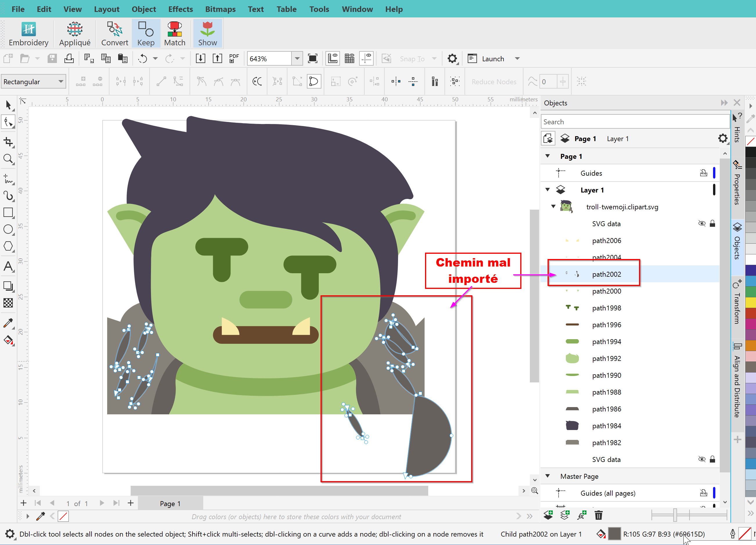
Task: Toggle print icon for Guides layer
Action: tap(703, 173)
